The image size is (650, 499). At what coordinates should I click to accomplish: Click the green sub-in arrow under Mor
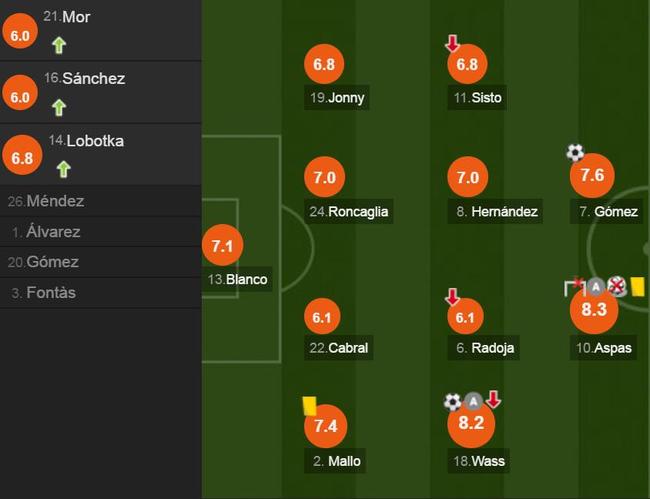click(x=59, y=45)
